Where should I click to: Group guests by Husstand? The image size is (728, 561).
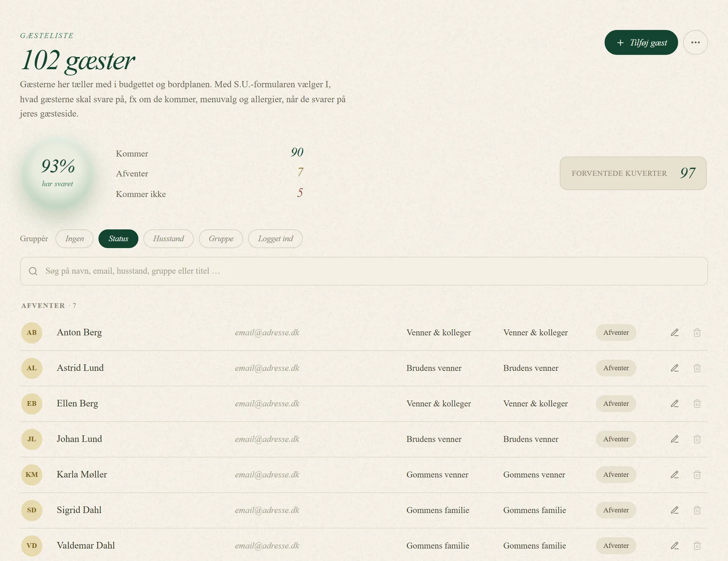[168, 239]
